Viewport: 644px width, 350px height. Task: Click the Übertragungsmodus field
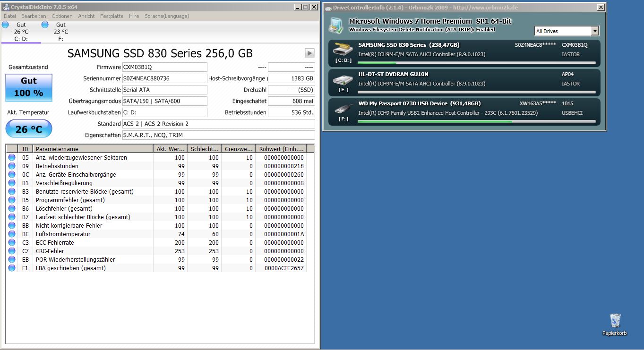[164, 101]
